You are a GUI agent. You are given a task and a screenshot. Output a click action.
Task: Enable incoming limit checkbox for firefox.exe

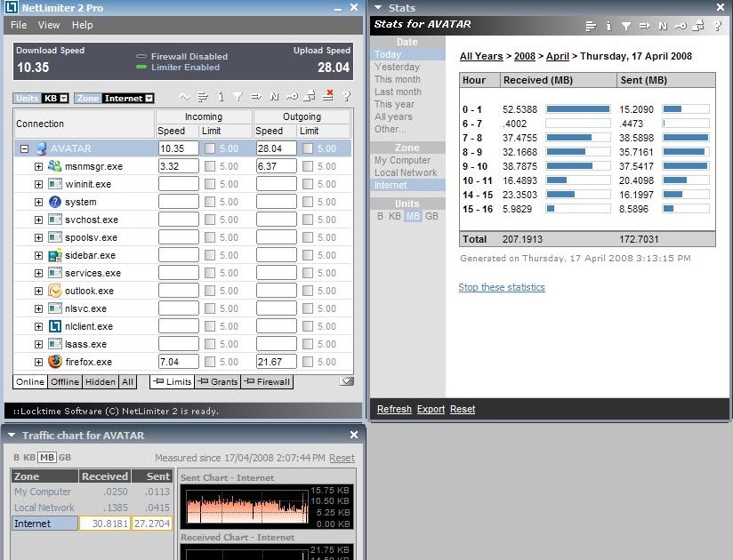tap(210, 362)
